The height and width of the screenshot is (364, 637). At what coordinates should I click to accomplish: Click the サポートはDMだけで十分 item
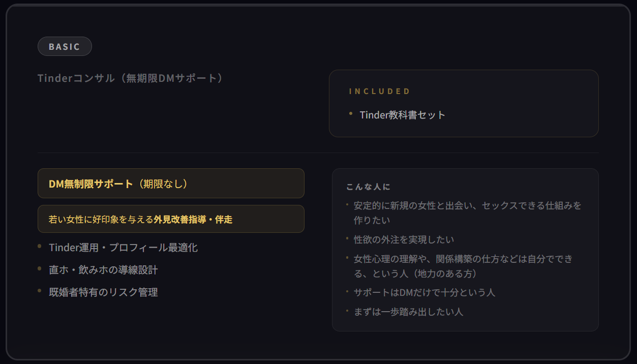424,292
